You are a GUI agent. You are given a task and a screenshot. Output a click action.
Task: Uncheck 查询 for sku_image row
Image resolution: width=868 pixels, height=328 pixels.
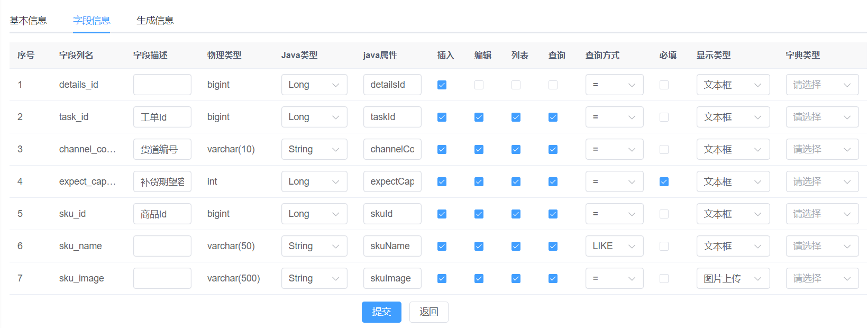[x=553, y=279]
